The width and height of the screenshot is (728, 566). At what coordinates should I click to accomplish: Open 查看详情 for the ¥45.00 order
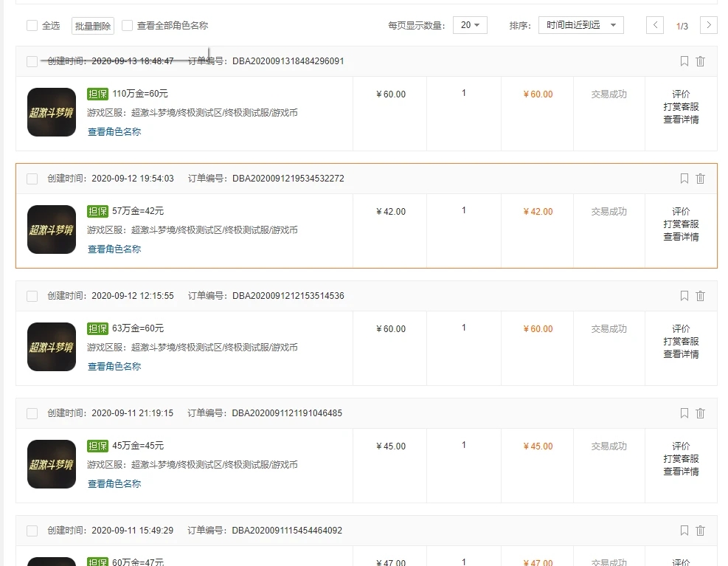tap(680, 471)
